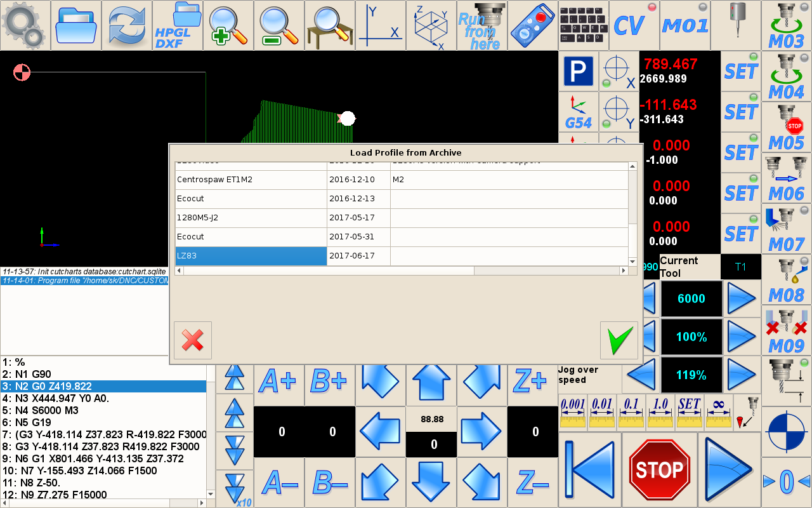Select the LZ83 profile row
Screen dimensions: 812x508
point(251,256)
